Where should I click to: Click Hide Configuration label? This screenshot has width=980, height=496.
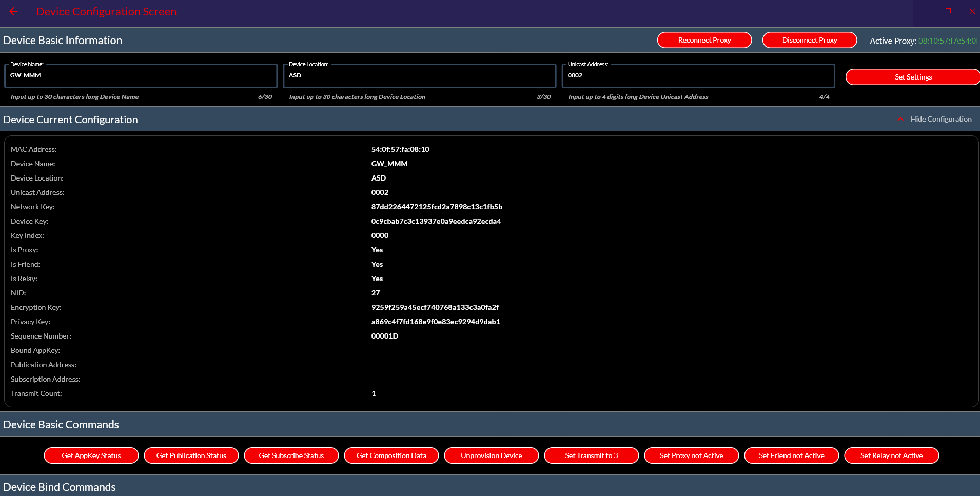pos(940,119)
